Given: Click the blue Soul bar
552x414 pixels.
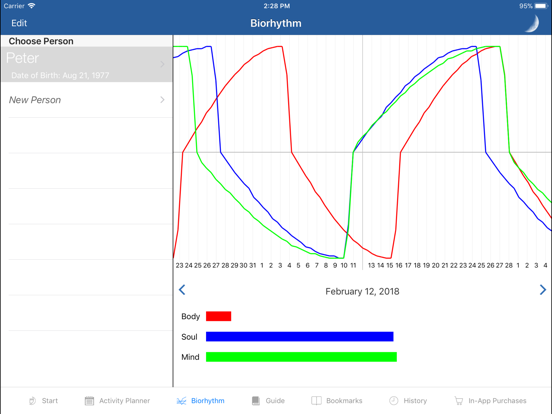Looking at the screenshot, I should click(300, 337).
